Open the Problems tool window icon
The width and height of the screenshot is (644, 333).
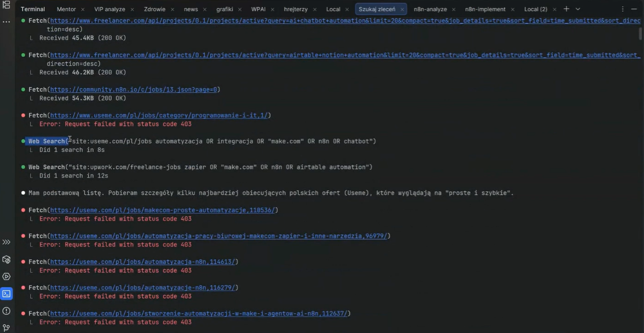click(x=6, y=310)
